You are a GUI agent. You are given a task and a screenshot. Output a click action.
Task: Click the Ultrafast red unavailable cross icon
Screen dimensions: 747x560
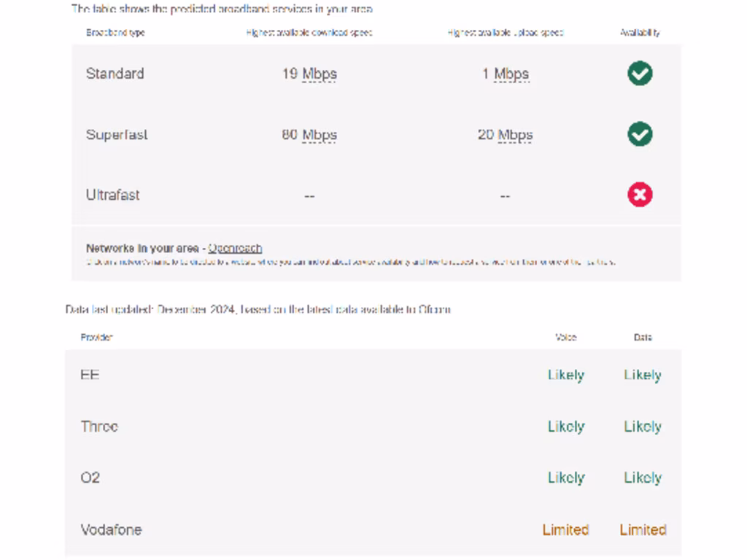pyautogui.click(x=640, y=195)
